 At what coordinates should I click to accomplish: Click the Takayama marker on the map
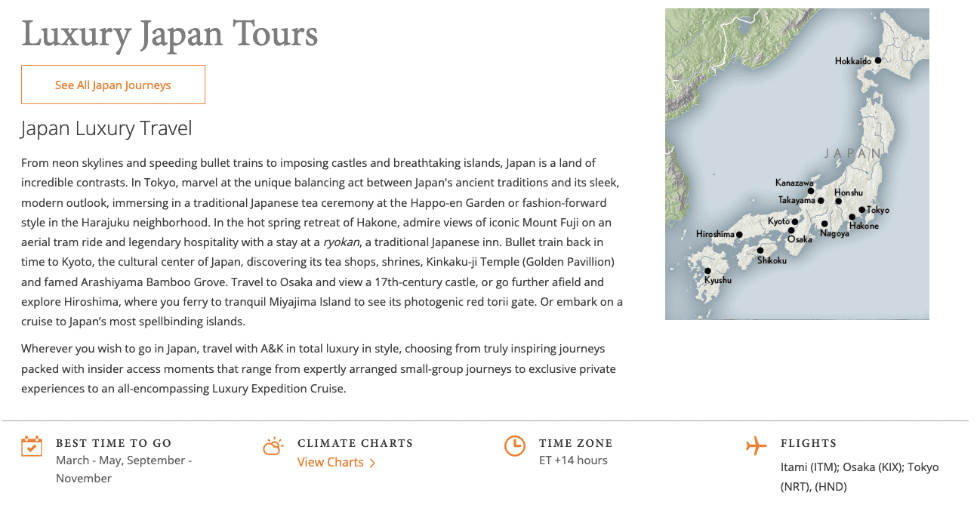coord(821,201)
